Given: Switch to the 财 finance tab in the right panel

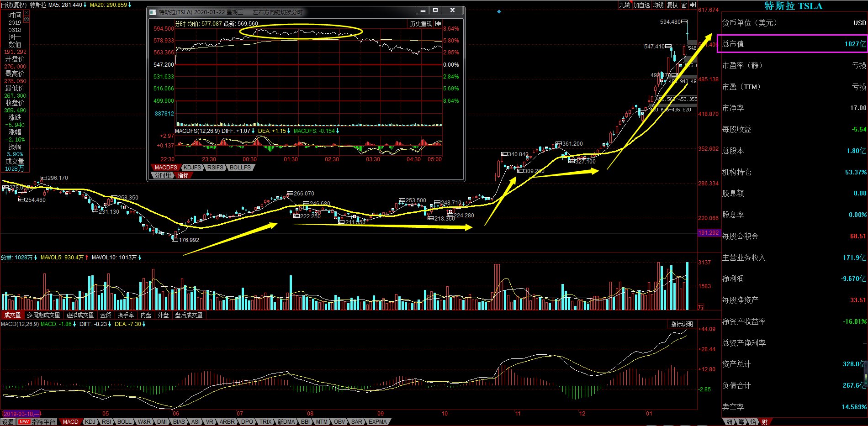Looking at the screenshot, I should pos(765,422).
